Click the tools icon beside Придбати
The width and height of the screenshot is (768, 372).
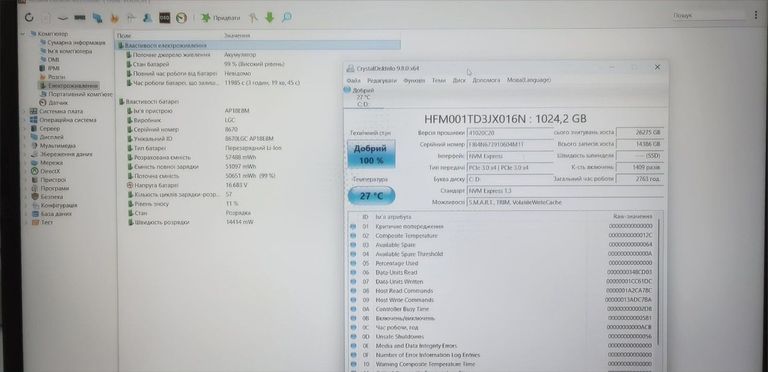tap(253, 18)
